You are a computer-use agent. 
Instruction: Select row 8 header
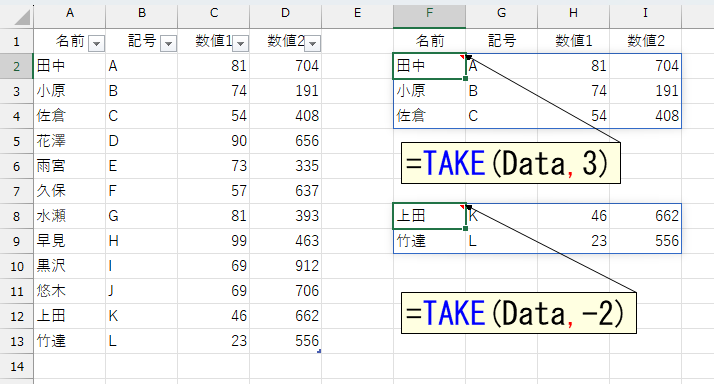point(16,216)
